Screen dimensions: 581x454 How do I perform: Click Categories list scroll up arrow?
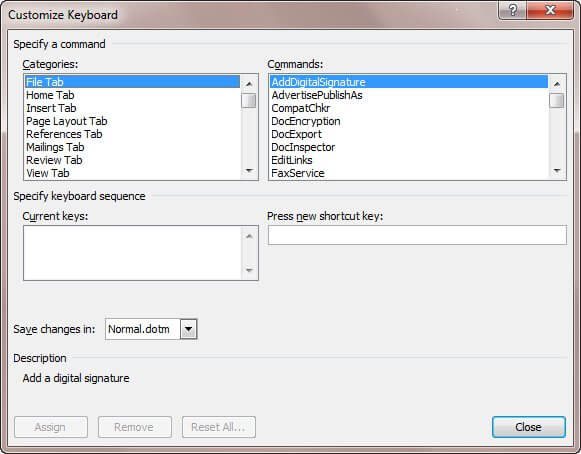[x=249, y=84]
